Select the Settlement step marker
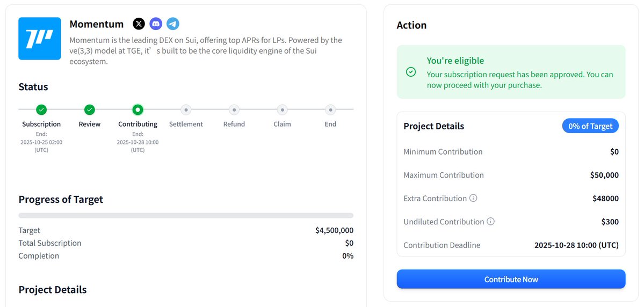This screenshot has height=307, width=644. 186,109
